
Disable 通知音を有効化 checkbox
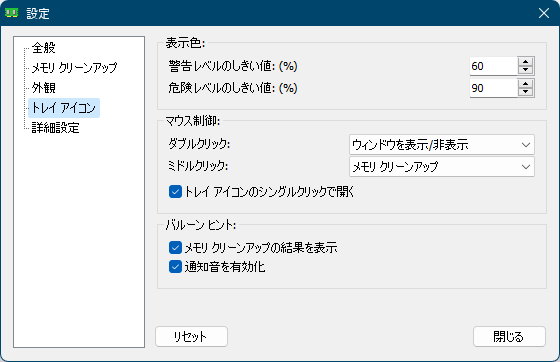[175, 267]
